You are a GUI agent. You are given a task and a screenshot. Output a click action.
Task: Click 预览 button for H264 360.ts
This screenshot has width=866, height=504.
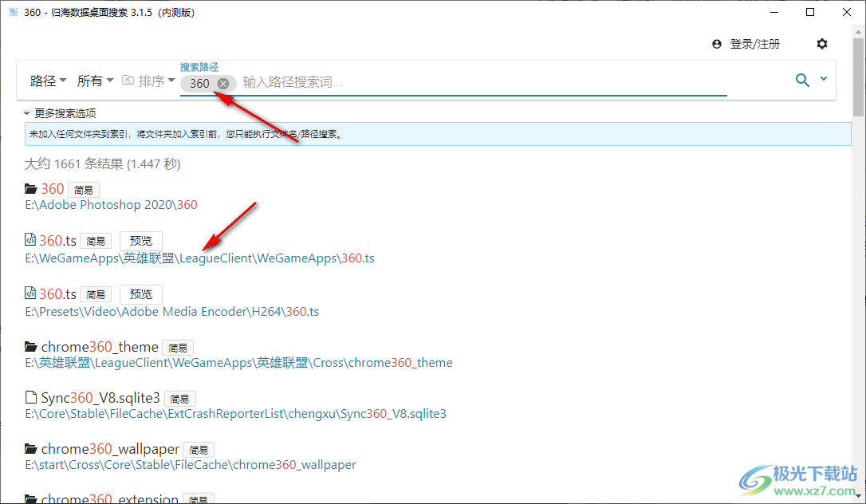[141, 294]
